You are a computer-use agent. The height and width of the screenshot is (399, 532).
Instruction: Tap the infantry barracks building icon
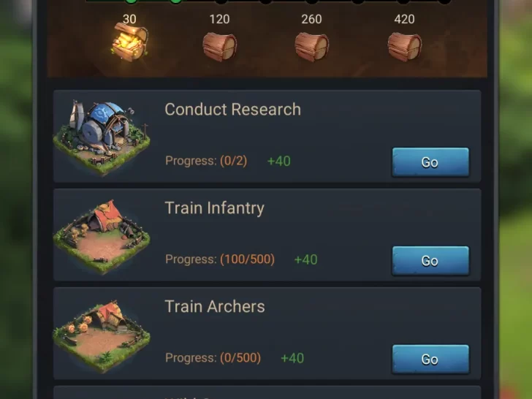point(102,237)
